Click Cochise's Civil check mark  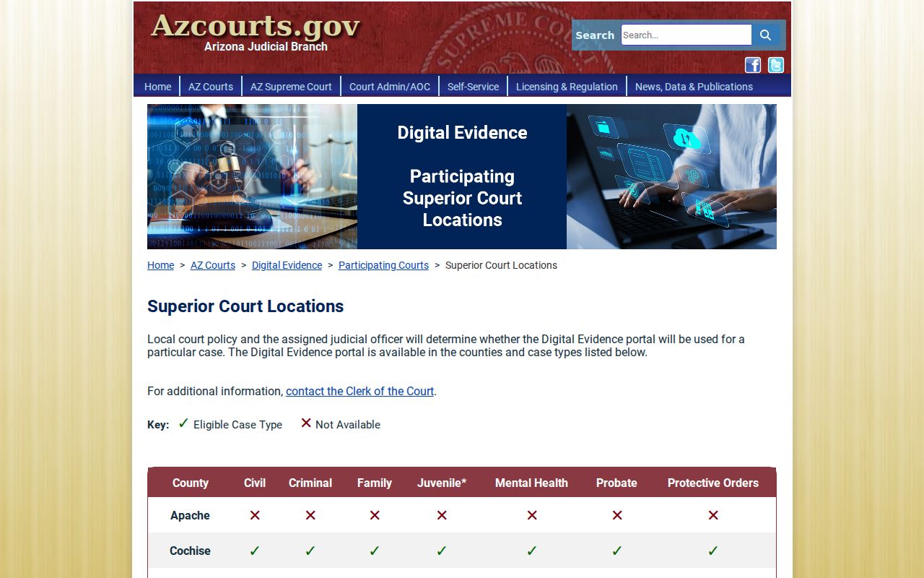(255, 551)
